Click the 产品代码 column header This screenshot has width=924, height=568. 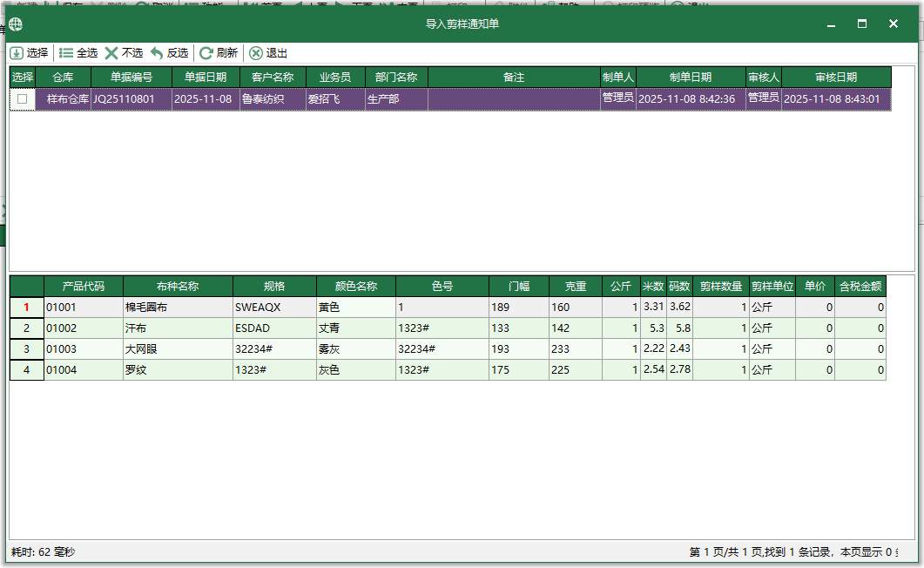point(84,286)
